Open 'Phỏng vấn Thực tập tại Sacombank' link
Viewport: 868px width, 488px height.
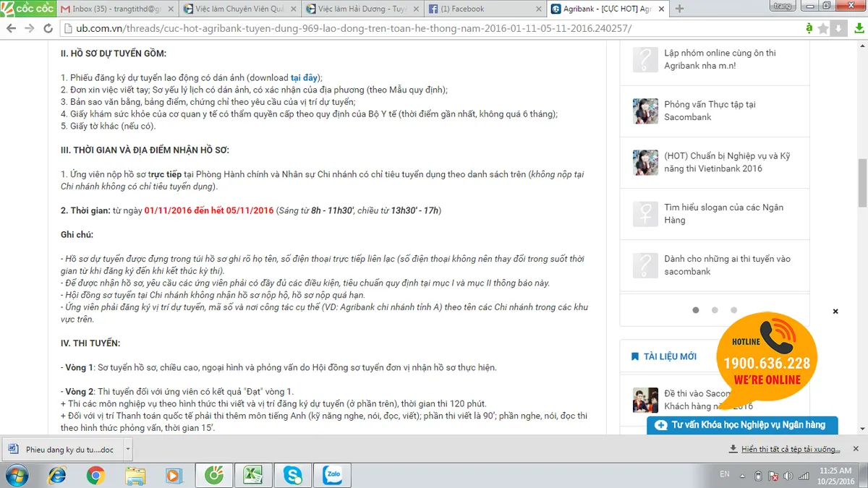(710, 111)
